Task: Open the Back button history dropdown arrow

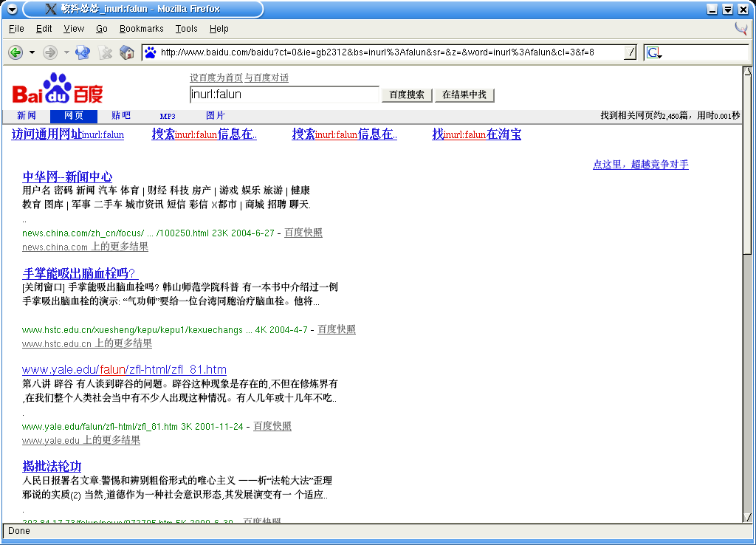Action: point(32,52)
